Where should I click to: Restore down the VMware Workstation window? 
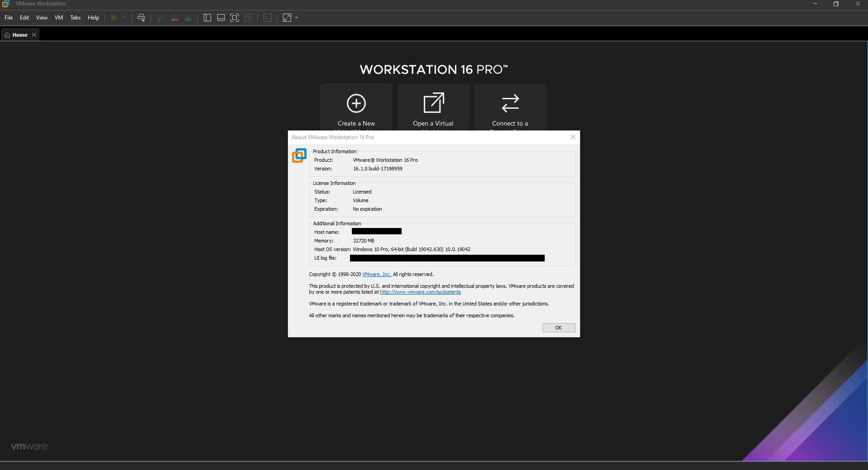pos(836,4)
